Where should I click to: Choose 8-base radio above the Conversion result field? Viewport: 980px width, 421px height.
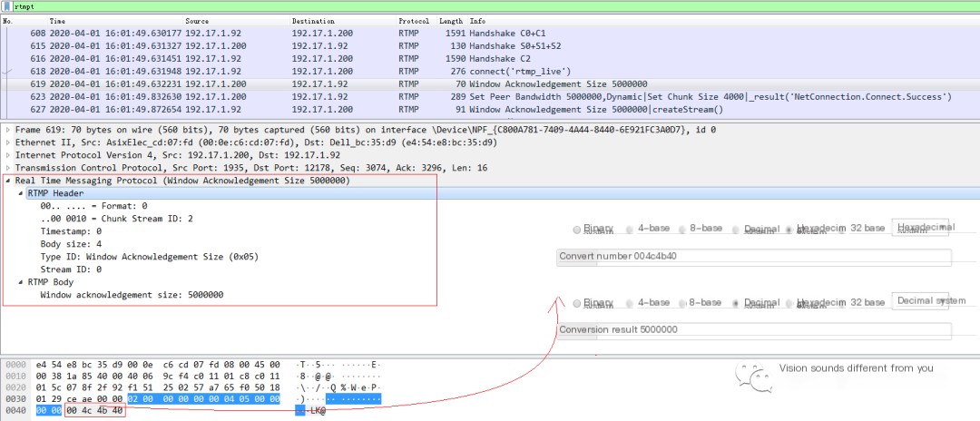tap(681, 303)
